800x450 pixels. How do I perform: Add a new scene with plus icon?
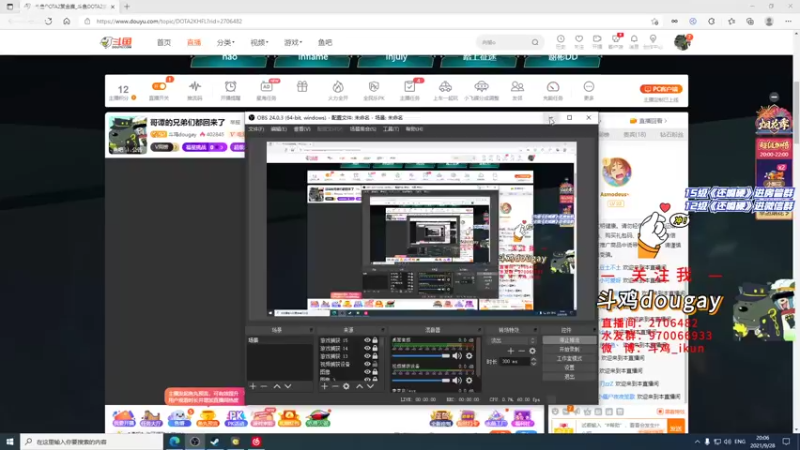click(253, 386)
